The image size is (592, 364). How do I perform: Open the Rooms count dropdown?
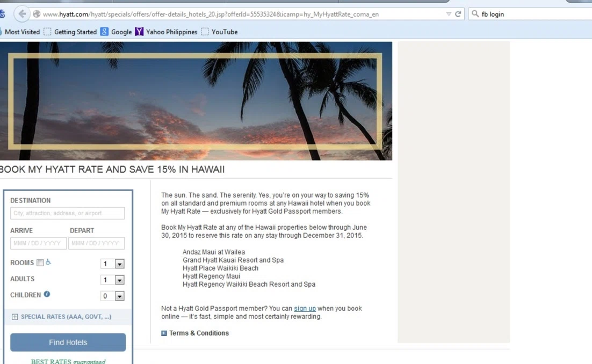pyautogui.click(x=112, y=264)
